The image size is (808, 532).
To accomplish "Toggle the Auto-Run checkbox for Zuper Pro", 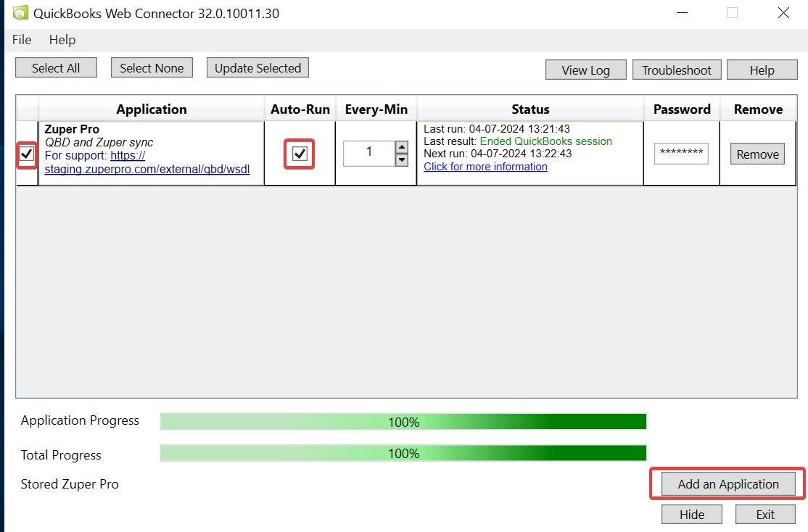I will coord(300,154).
